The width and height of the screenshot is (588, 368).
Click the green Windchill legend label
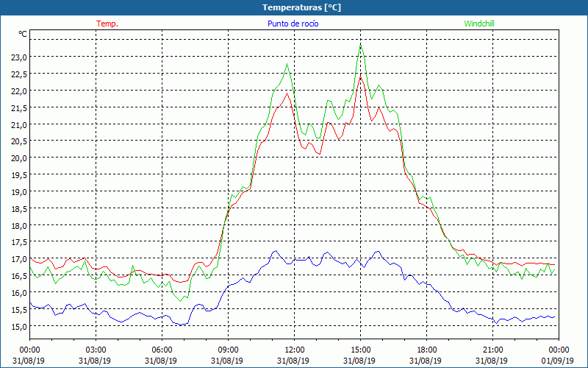(x=479, y=24)
